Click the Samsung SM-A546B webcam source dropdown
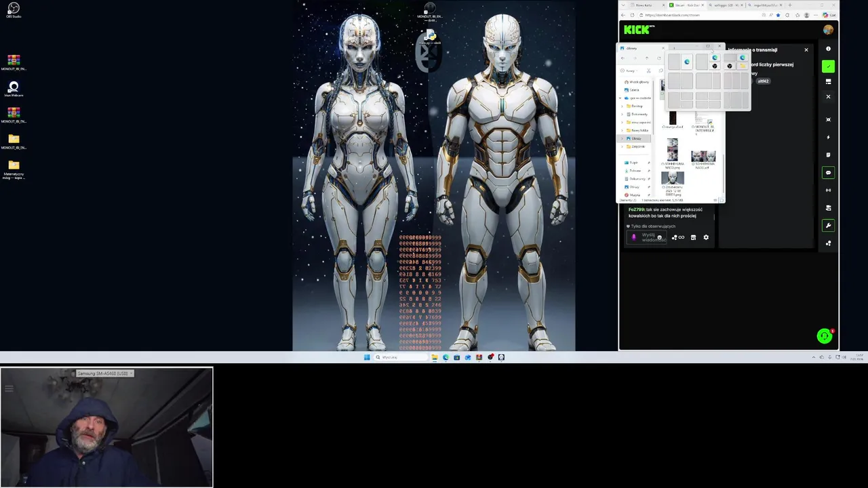 click(x=105, y=373)
